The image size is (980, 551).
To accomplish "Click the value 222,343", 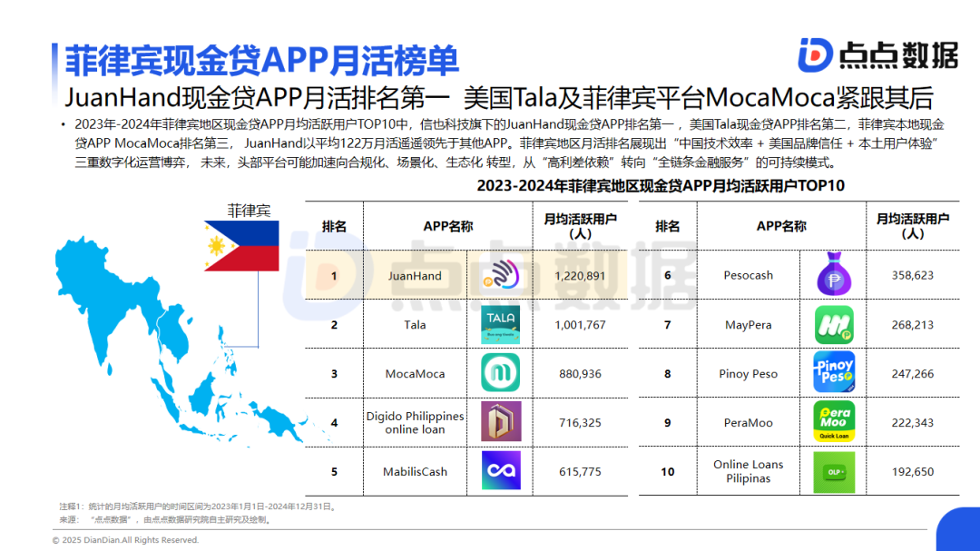I will [x=913, y=422].
